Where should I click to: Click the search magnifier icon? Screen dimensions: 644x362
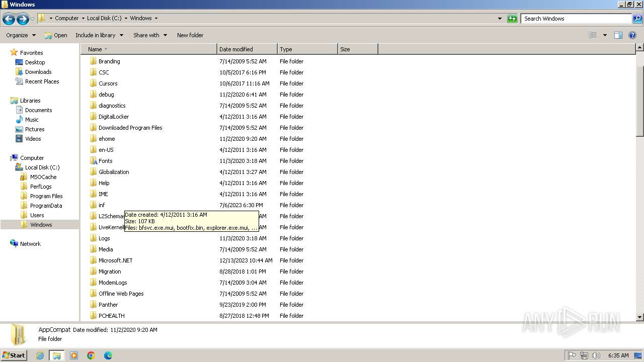point(637,19)
